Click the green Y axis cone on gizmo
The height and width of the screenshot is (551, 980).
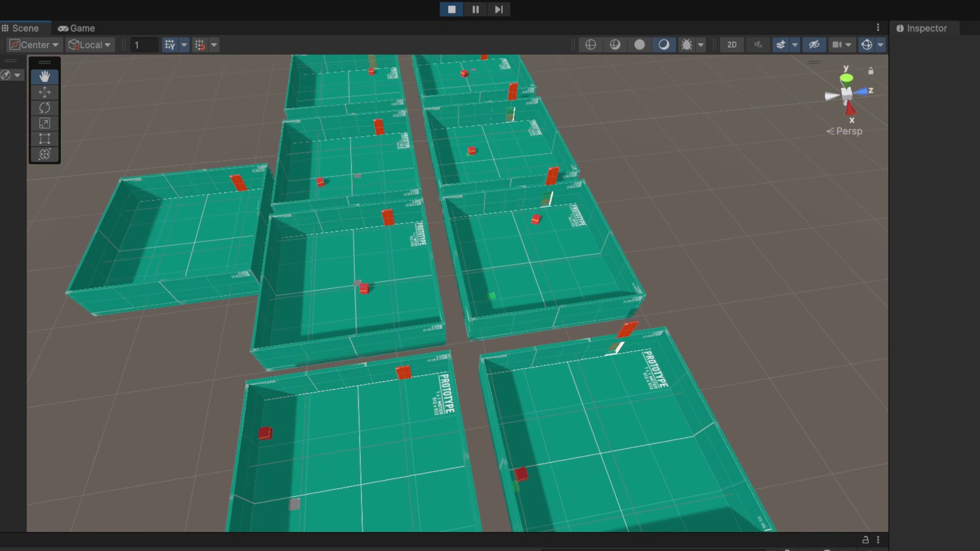[x=846, y=78]
